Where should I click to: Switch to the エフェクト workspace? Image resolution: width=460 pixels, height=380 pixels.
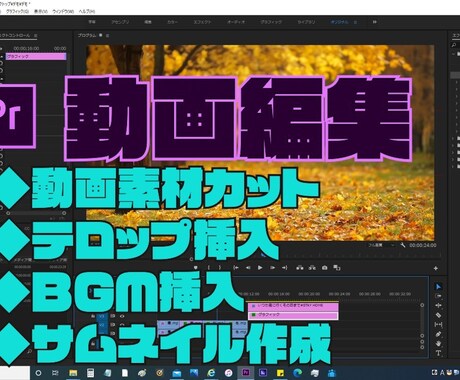pyautogui.click(x=202, y=22)
